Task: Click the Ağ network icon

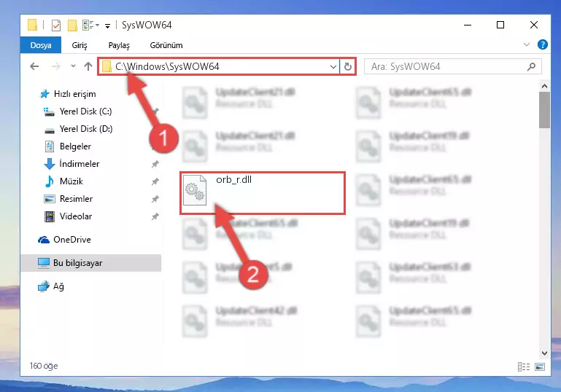Action: (44, 286)
